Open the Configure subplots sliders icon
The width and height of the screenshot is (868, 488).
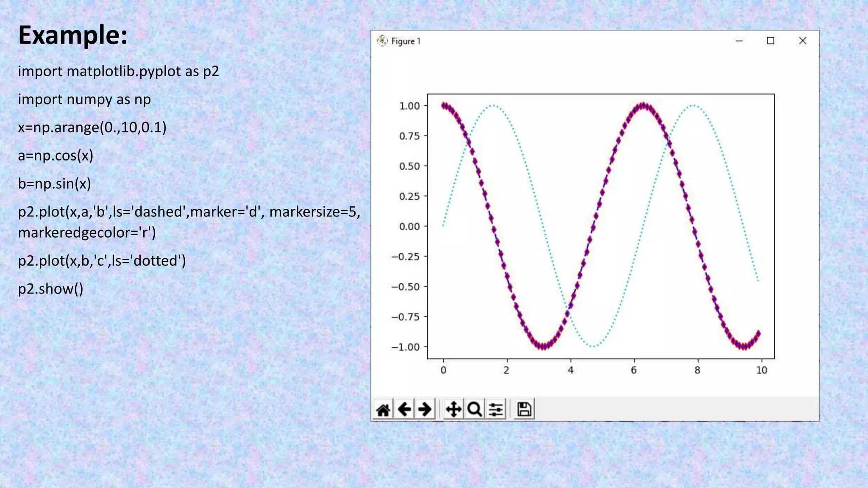[495, 410]
